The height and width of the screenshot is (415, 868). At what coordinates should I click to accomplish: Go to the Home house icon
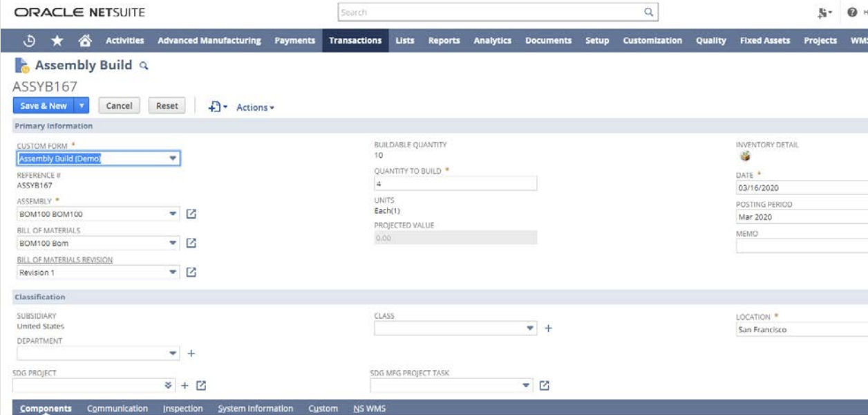pyautogui.click(x=85, y=41)
